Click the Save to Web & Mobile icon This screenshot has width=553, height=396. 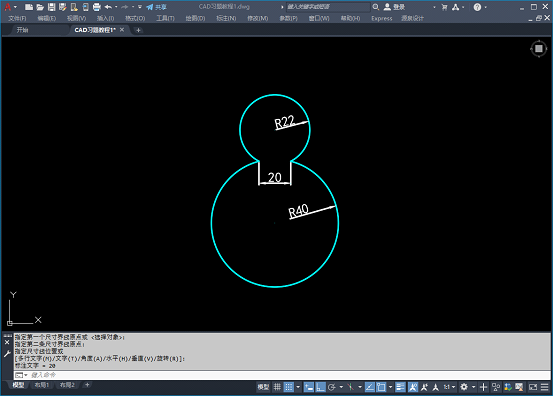tap(85, 7)
